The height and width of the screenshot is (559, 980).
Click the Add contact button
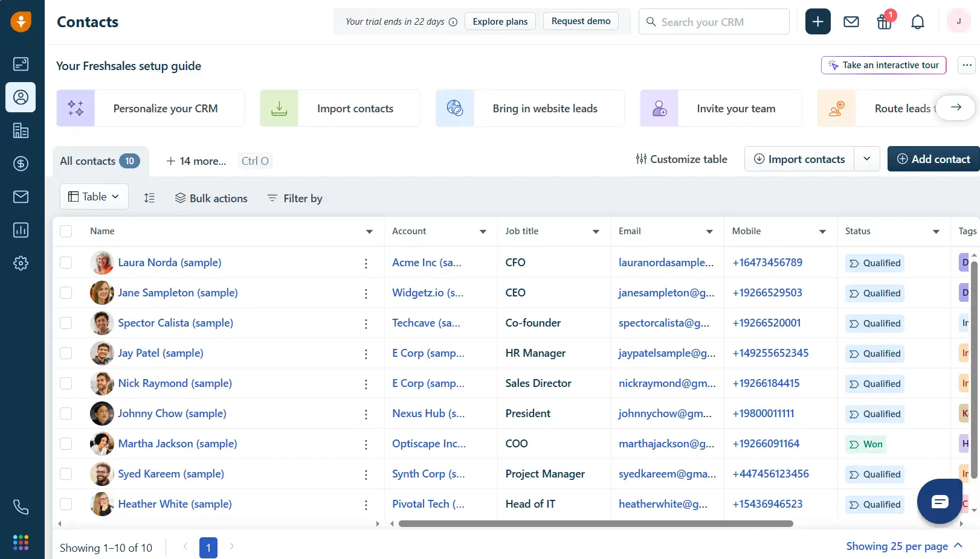tap(933, 159)
